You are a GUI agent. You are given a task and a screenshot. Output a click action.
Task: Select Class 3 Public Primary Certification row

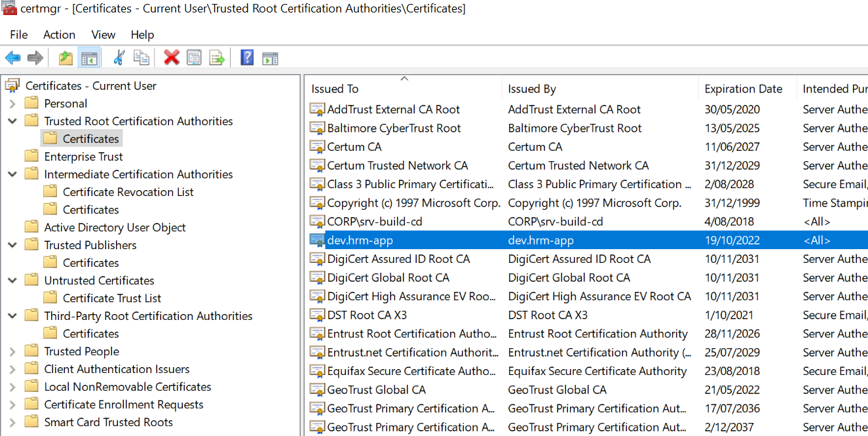(x=587, y=184)
